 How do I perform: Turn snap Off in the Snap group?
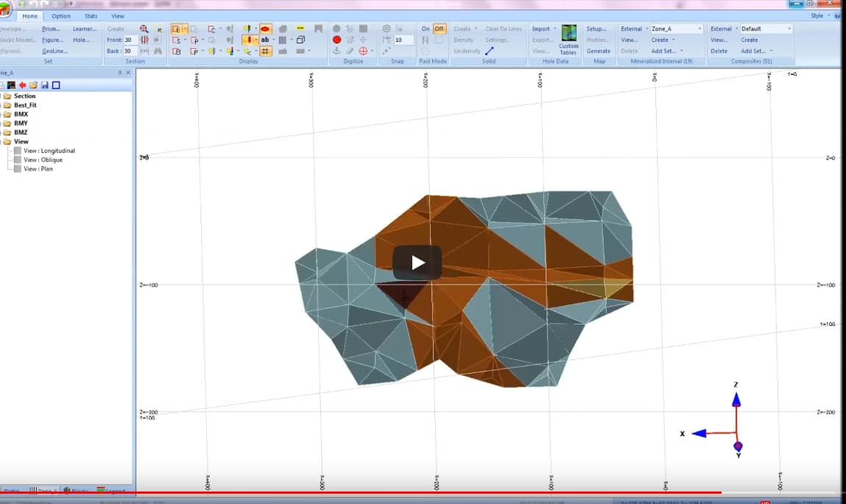click(440, 28)
